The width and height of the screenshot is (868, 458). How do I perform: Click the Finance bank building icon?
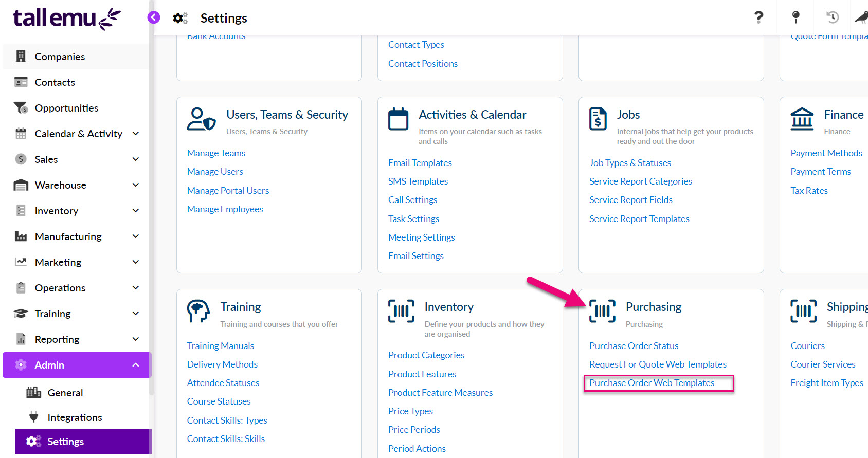(x=802, y=119)
